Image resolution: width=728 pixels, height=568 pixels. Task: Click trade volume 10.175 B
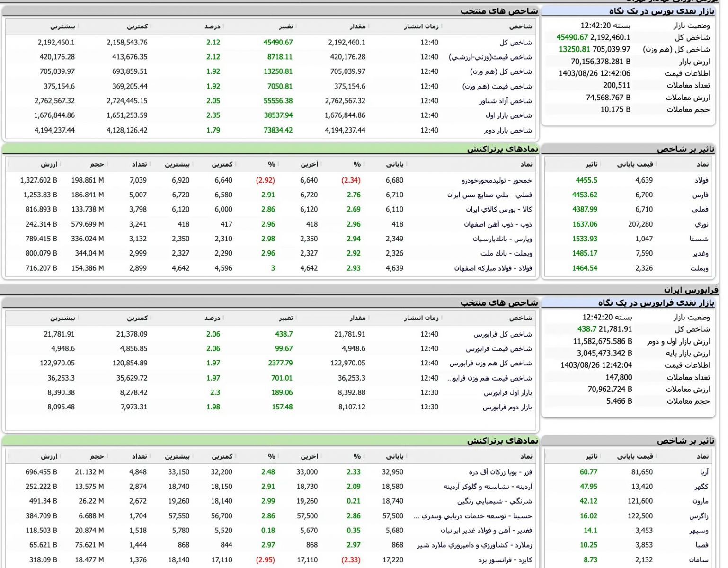pyautogui.click(x=615, y=109)
